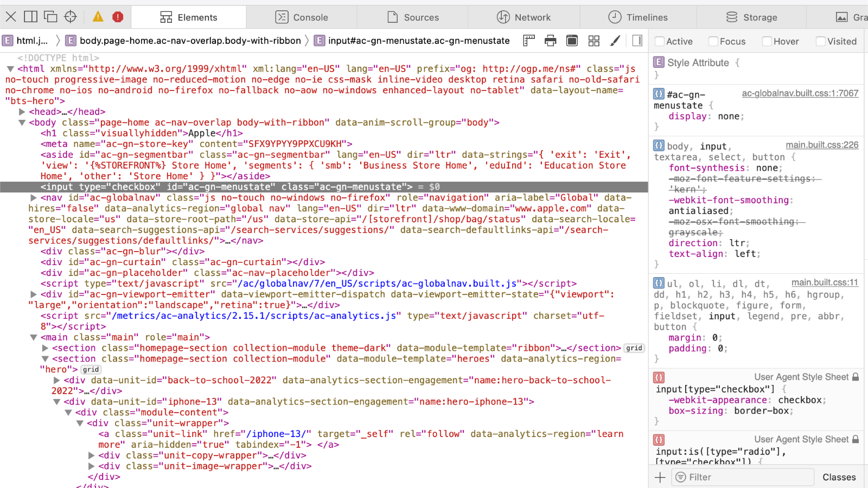Toggle paint flashing with the brush icon
Screen dimensions: 868x488
pyautogui.click(x=615, y=41)
